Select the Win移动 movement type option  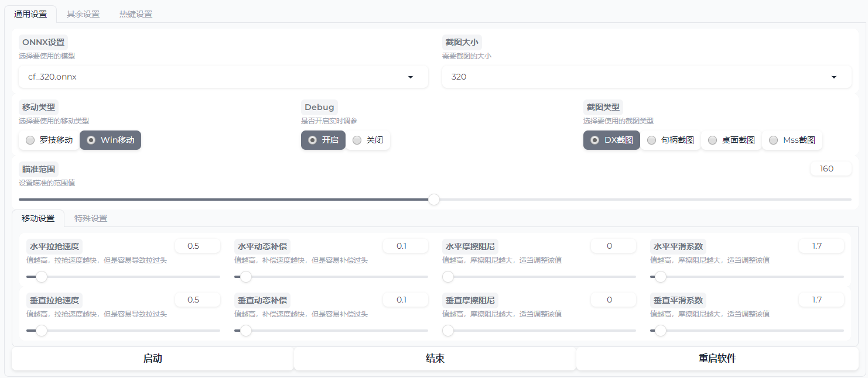click(x=110, y=140)
